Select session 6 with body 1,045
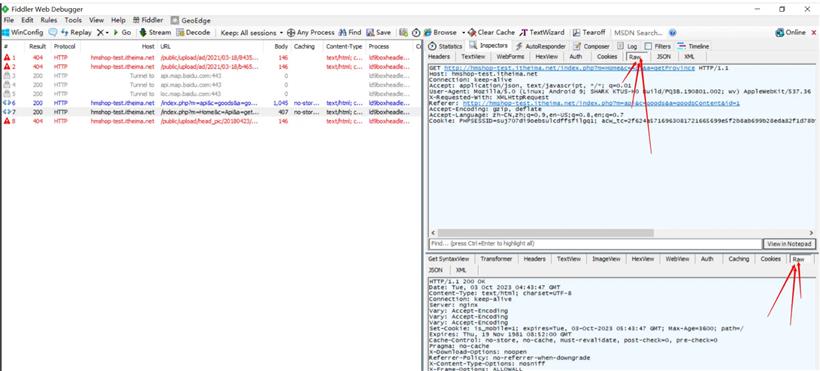Screen dimensions: 820x371 [210, 103]
